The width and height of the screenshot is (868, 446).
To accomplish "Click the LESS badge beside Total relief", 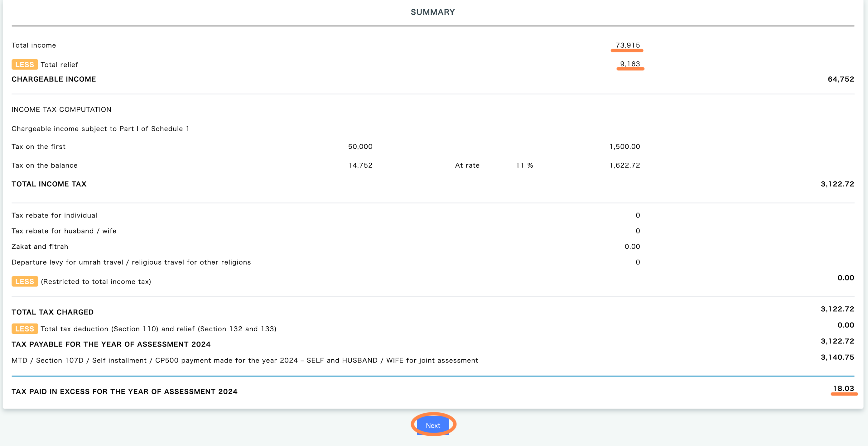I will coord(25,64).
